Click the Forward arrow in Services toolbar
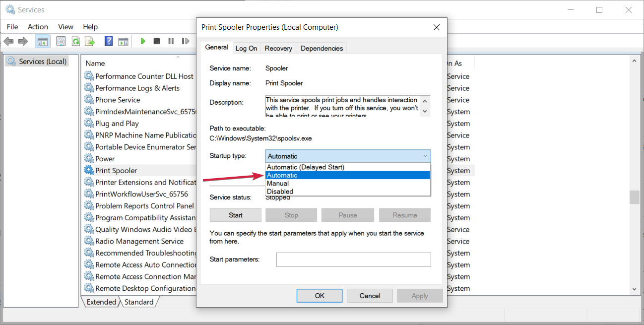This screenshot has height=325, width=644. (22, 41)
